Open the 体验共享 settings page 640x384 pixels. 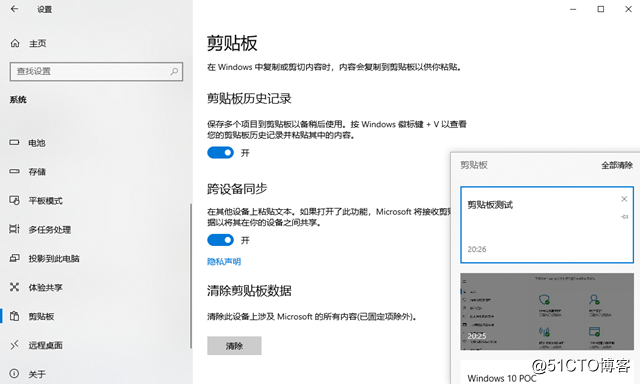[45, 288]
